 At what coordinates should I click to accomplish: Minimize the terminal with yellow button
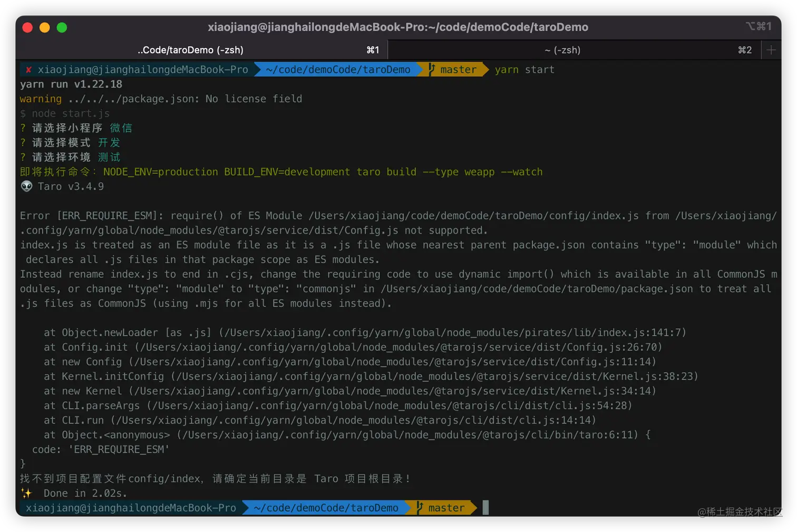(45, 27)
